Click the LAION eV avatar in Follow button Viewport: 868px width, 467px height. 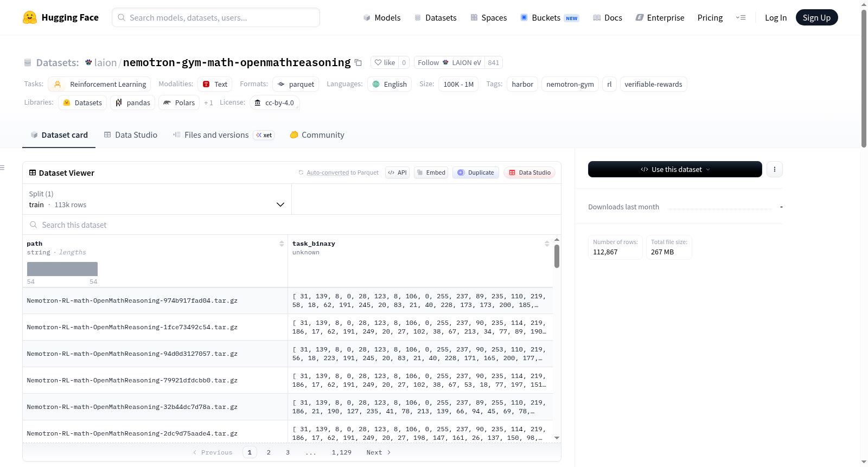coord(445,62)
